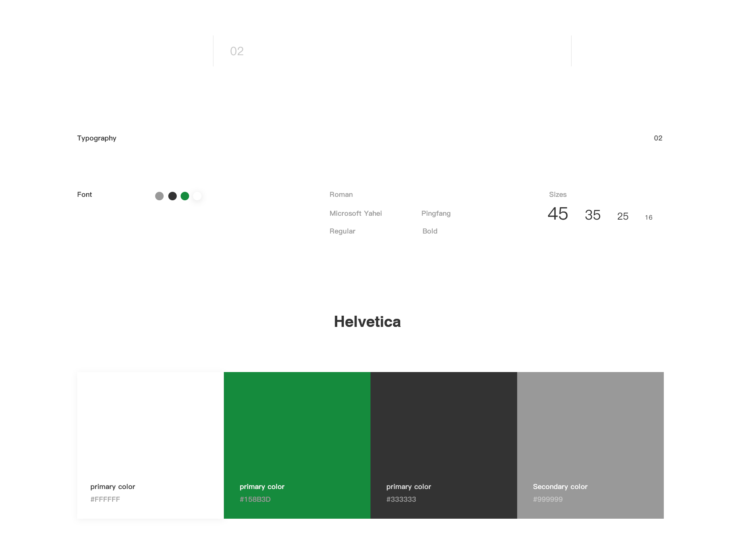741x560 pixels.
Task: Click font size 25
Action: pos(623,216)
